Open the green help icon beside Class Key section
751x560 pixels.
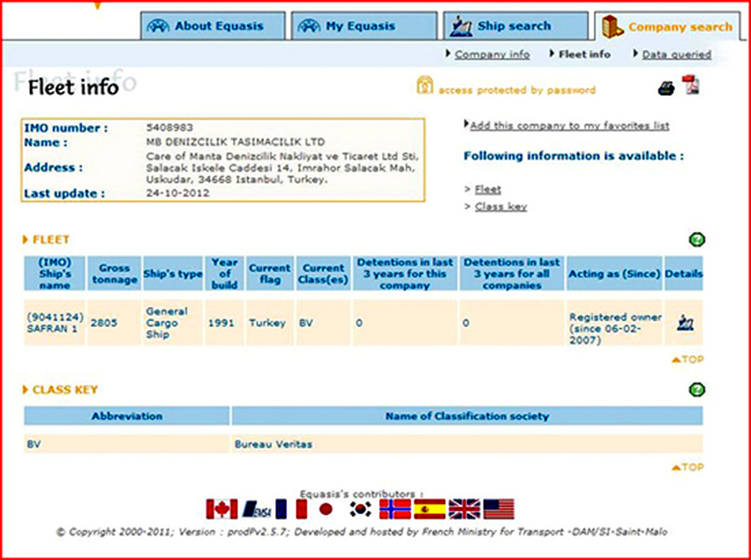coord(697,390)
